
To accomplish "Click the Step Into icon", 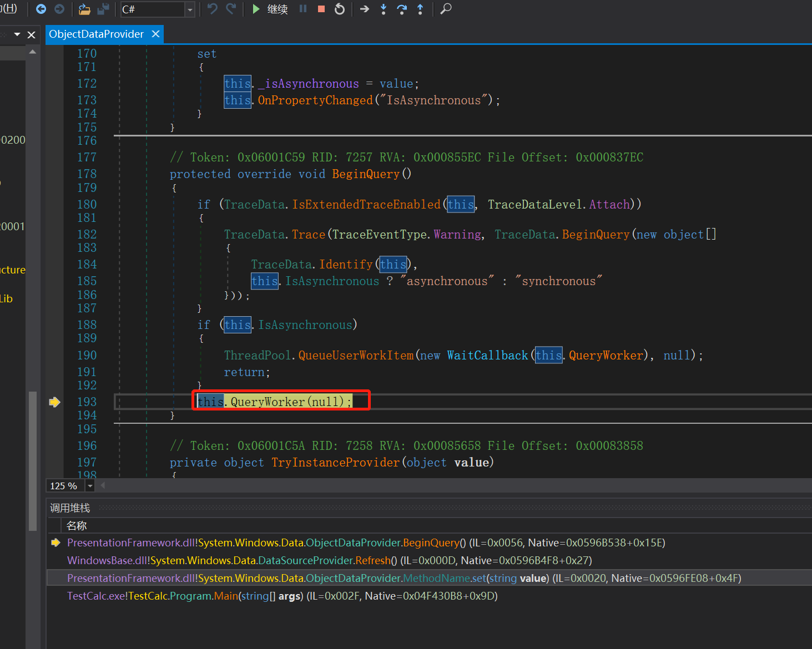I will coord(384,9).
